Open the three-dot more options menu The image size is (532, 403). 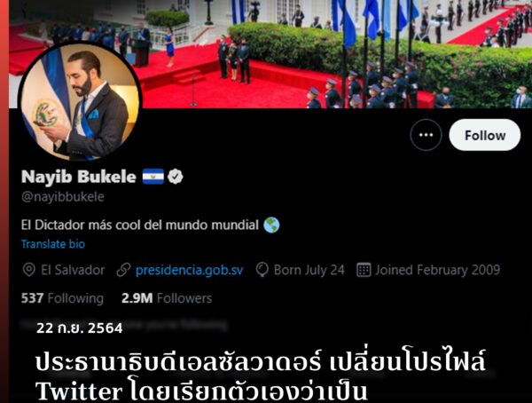pyautogui.click(x=426, y=135)
